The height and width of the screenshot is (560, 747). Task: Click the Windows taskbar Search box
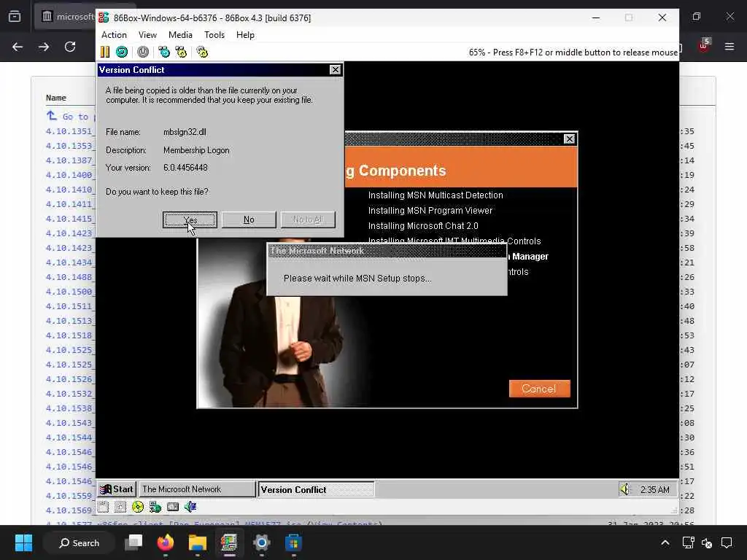coord(79,542)
